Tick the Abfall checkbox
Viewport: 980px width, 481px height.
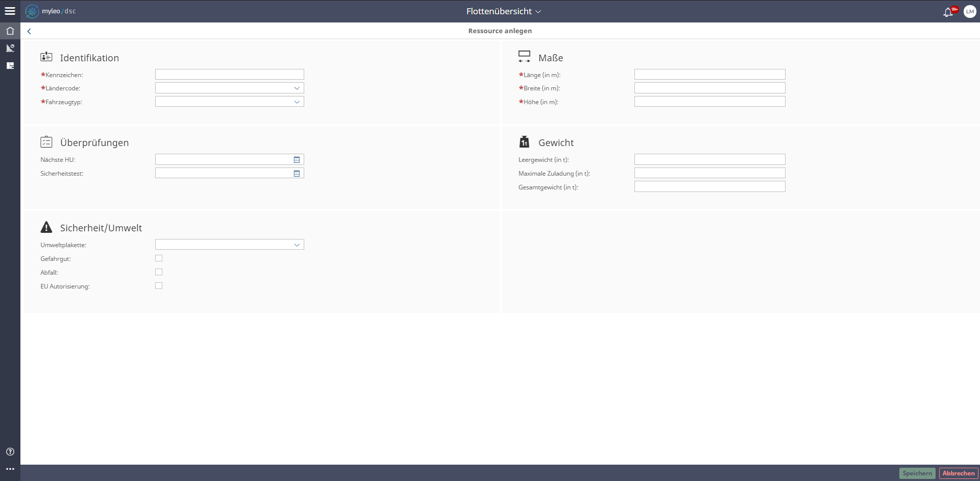(x=159, y=272)
